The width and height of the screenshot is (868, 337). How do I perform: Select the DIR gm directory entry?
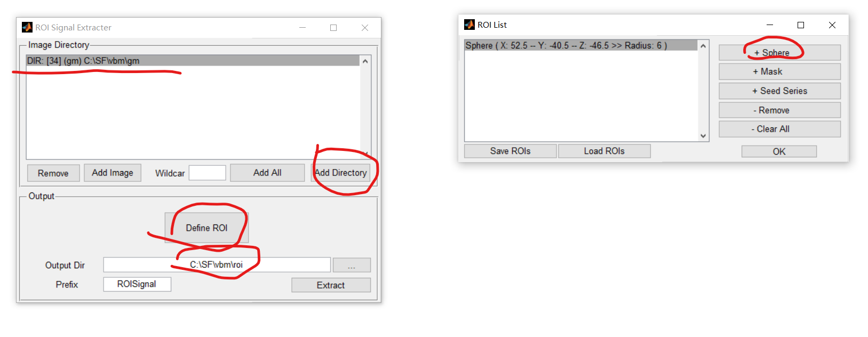193,61
